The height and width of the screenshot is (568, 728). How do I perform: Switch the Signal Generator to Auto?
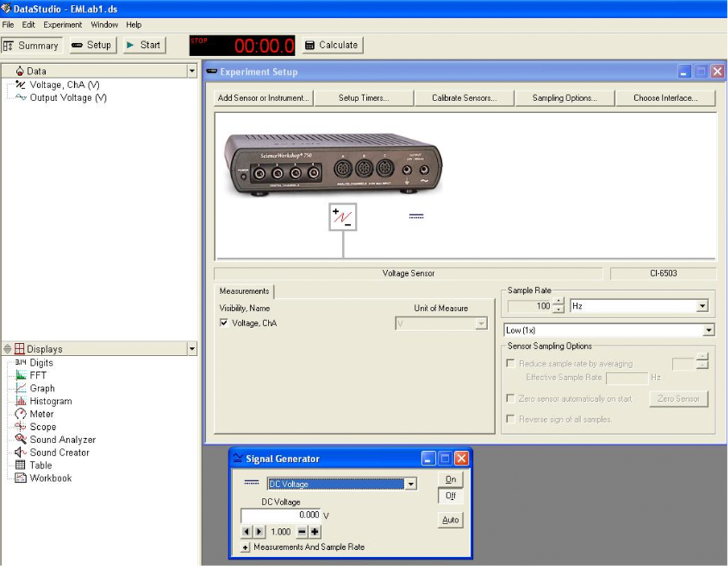[x=450, y=520]
